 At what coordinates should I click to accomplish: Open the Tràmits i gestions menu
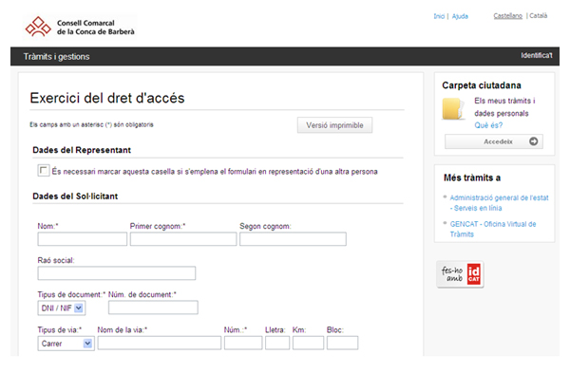[x=56, y=57]
